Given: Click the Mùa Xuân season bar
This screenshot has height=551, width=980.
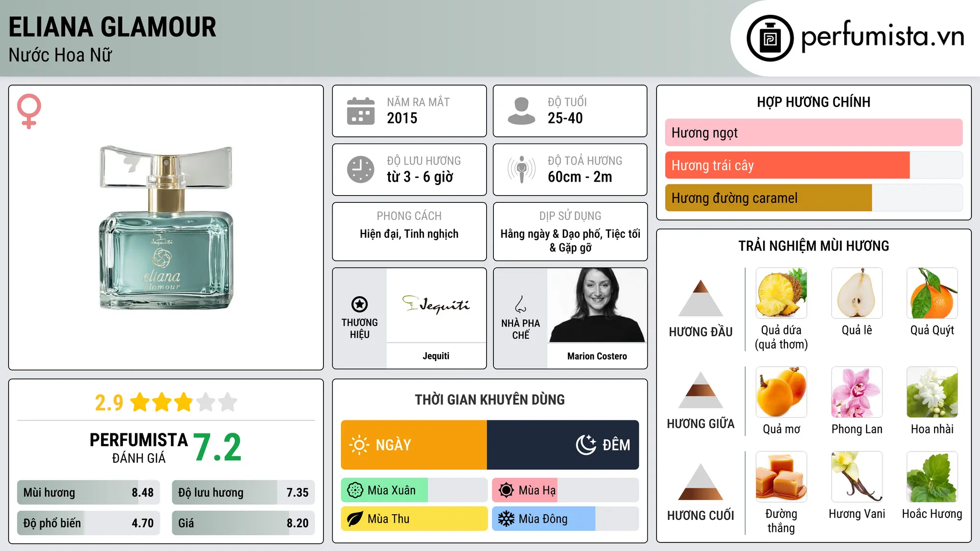Looking at the screenshot, I should (x=414, y=490).
